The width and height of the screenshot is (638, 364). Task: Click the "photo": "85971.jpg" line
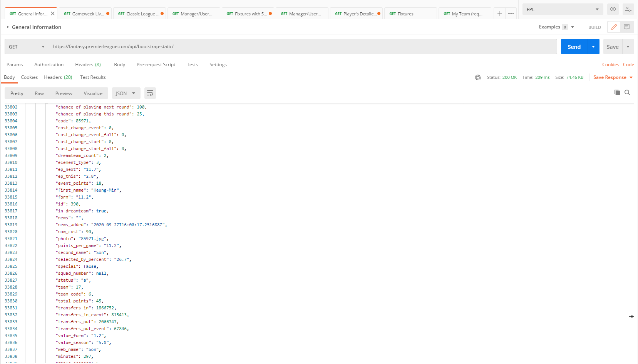tap(82, 239)
